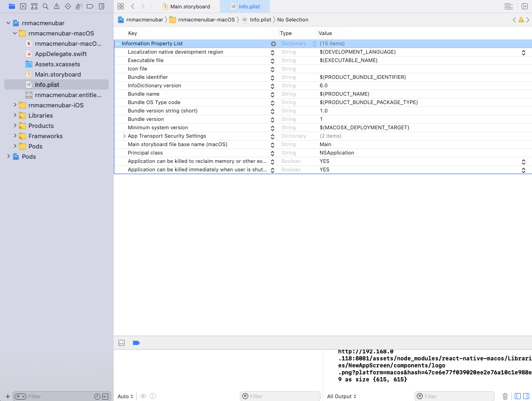Image resolution: width=532 pixels, height=401 pixels.
Task: Add a new editor pane
Action: 525,6
